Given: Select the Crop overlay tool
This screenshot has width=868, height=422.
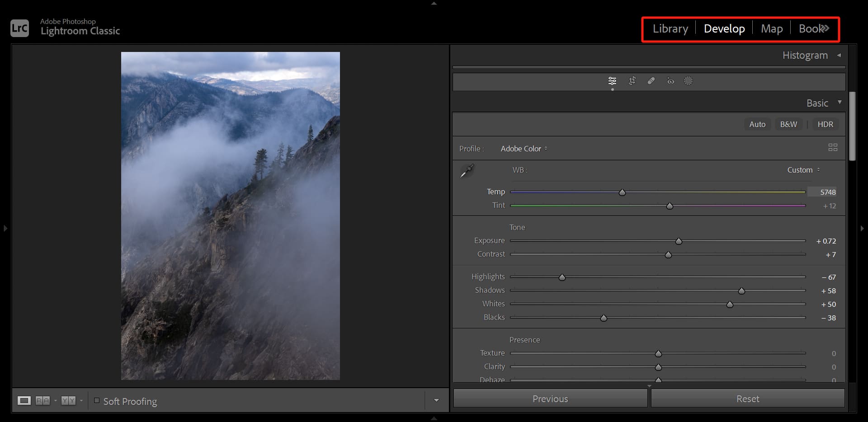Looking at the screenshot, I should [632, 81].
